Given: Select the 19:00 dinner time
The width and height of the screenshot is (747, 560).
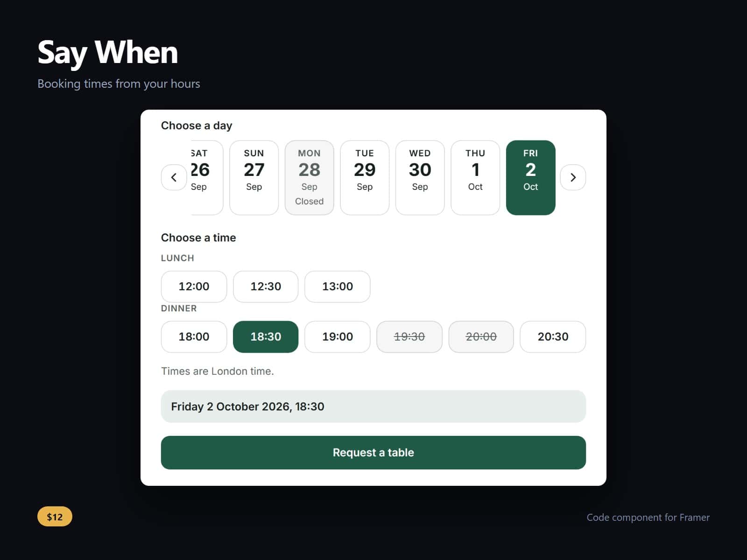Looking at the screenshot, I should [x=338, y=337].
